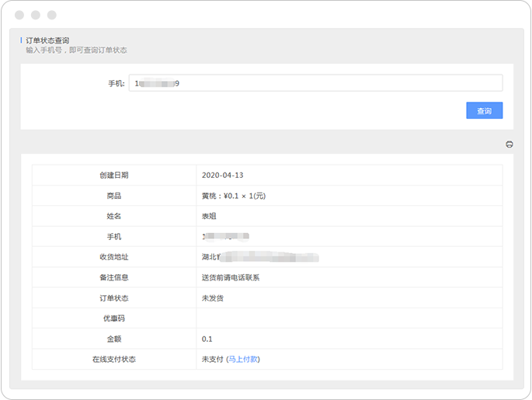Click the date value 2020-04-13
This screenshot has height=400, width=532.
(222, 176)
